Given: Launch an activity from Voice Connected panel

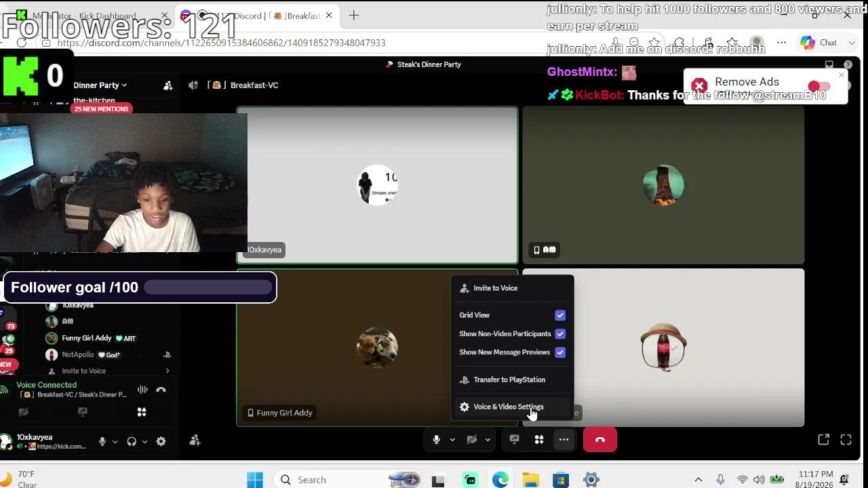Looking at the screenshot, I should pyautogui.click(x=142, y=412).
